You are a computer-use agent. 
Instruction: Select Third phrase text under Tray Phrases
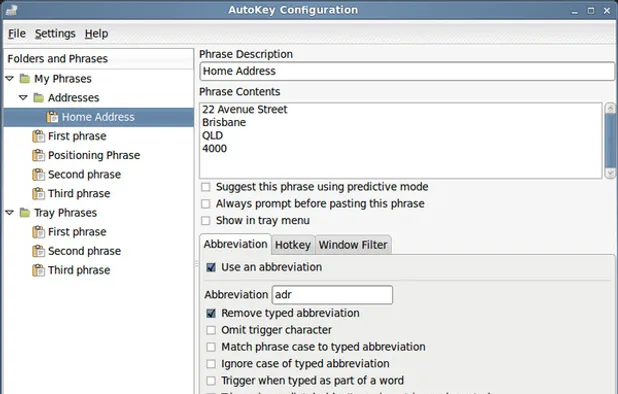79,270
